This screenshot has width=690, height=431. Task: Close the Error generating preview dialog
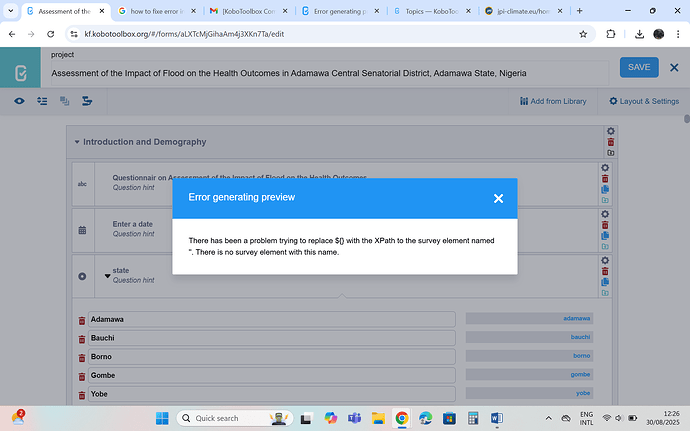[x=498, y=199]
